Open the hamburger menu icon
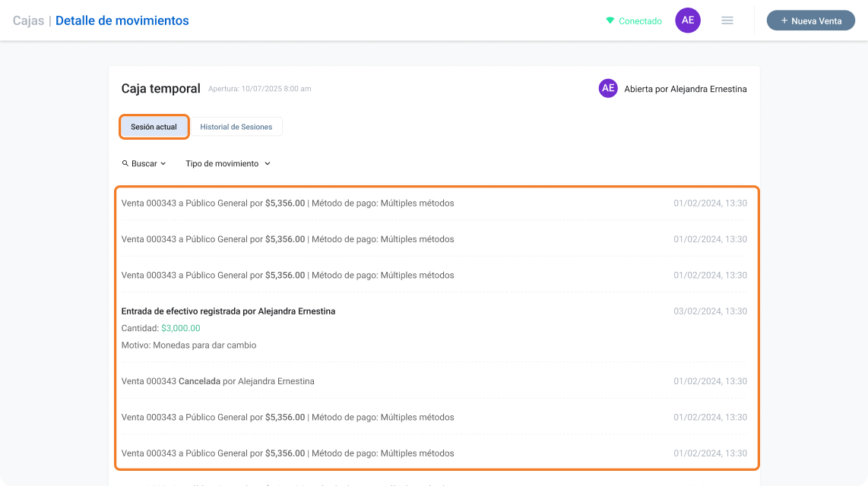Screen dimensions: 868x486 pyautogui.click(x=727, y=21)
